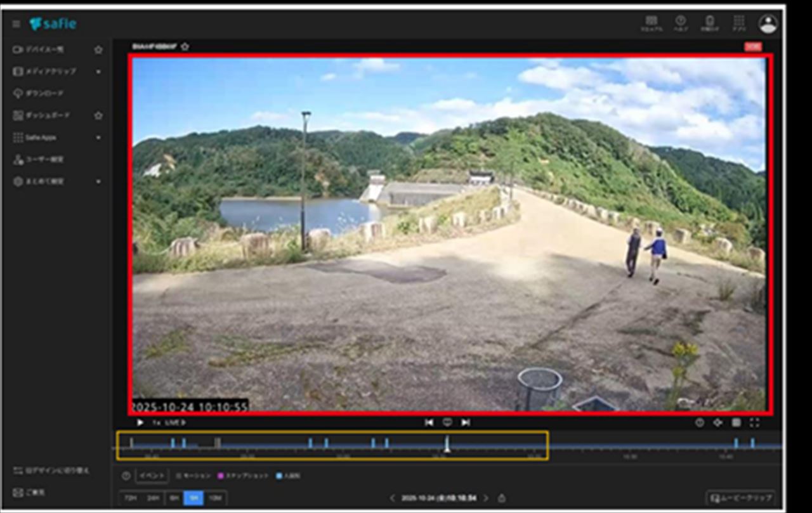
Task: Expand the Media Clip sidebar menu
Action: [98, 72]
